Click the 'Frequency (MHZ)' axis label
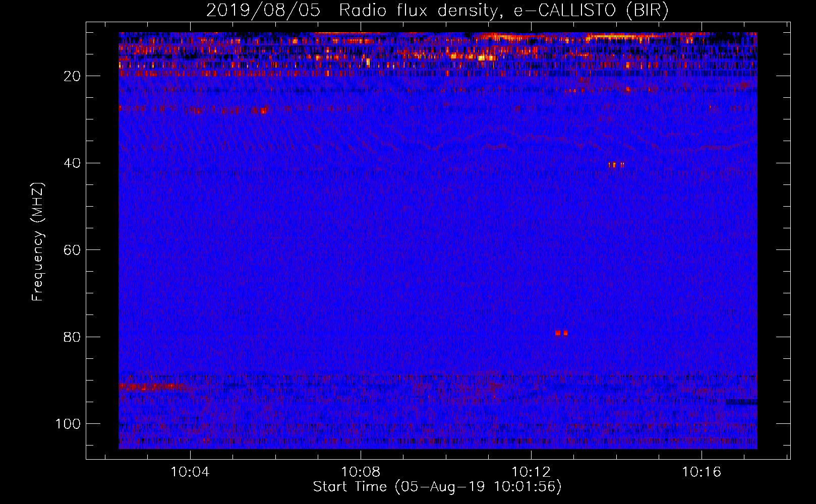Screen dimensions: 816x504 point(38,241)
